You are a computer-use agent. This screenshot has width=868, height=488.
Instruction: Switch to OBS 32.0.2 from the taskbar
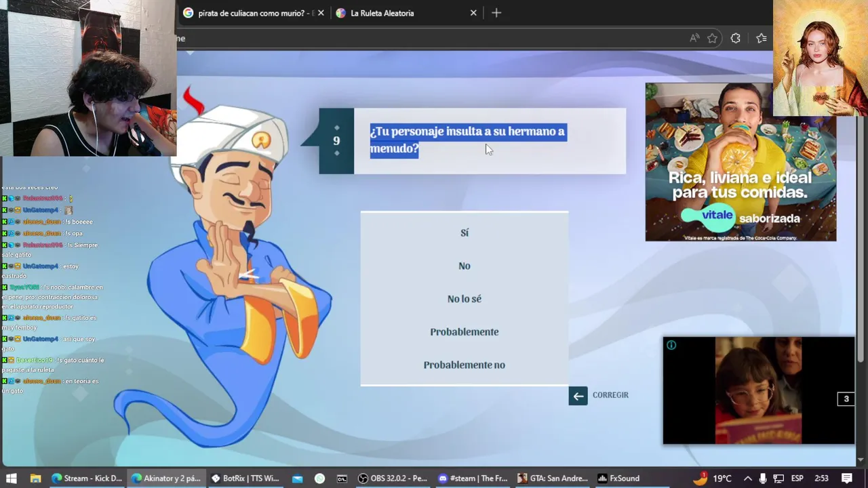(393, 478)
